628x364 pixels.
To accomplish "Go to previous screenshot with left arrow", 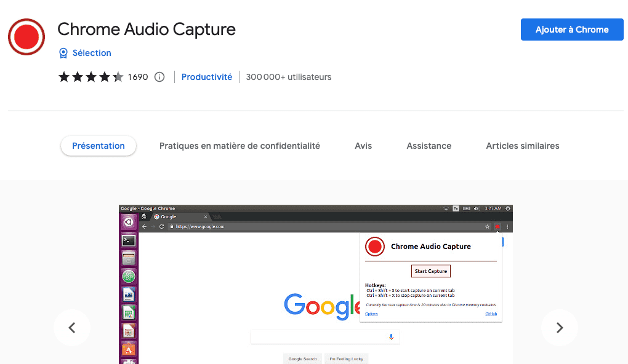I will (72, 328).
